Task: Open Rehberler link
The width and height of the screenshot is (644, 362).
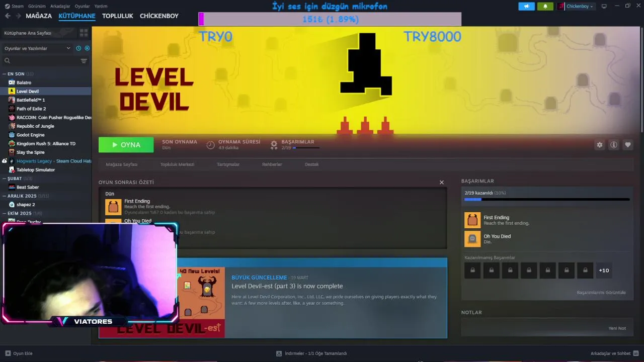Action: (x=272, y=164)
